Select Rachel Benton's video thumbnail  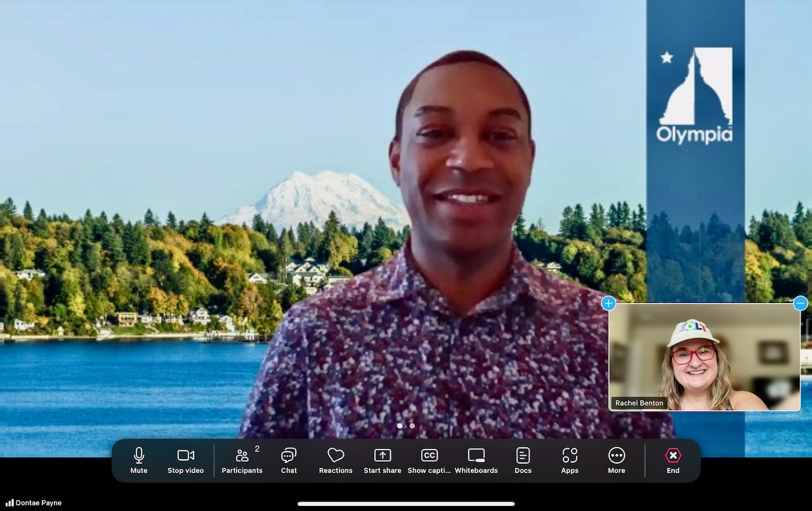[x=705, y=357]
